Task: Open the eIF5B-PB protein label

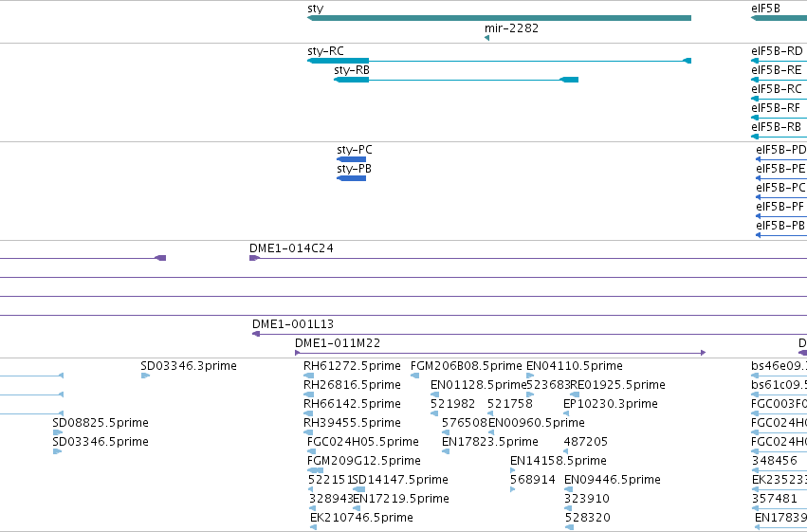Action: coord(780,227)
